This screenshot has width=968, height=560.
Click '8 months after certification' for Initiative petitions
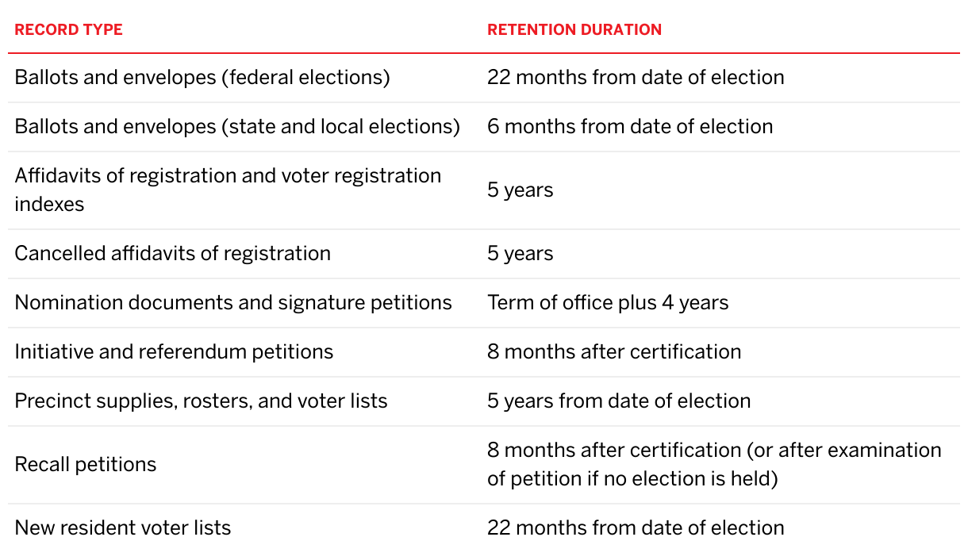click(x=614, y=352)
